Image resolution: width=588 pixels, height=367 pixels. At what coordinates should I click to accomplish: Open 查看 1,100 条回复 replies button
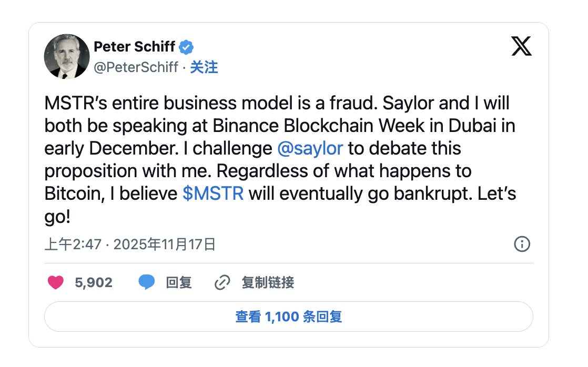click(x=288, y=317)
